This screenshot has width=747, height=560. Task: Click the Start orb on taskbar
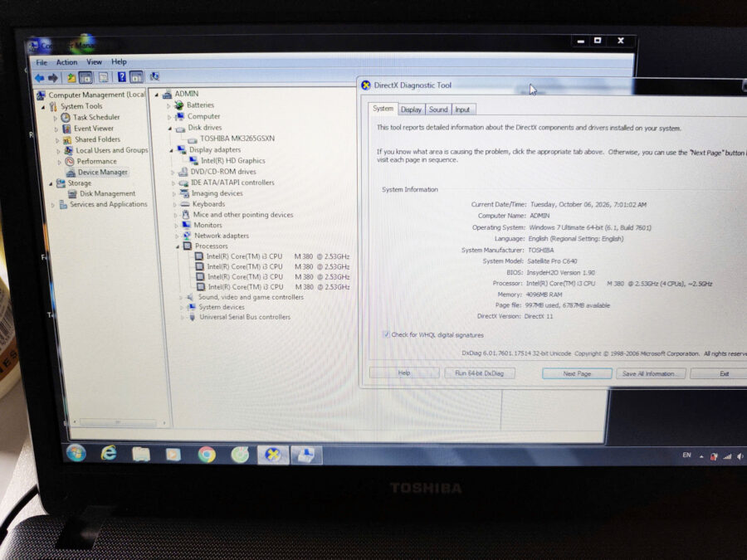(x=76, y=453)
